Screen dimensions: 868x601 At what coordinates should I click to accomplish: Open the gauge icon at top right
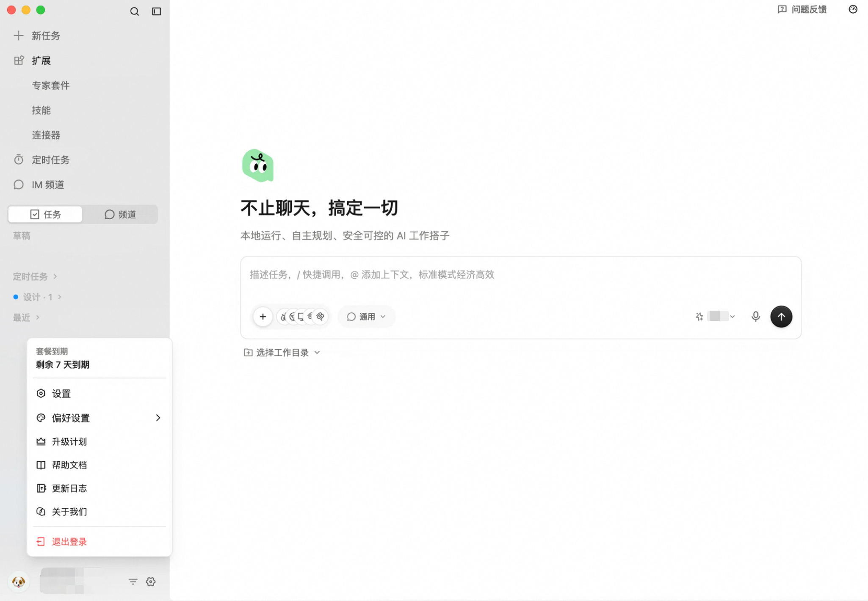(x=853, y=9)
